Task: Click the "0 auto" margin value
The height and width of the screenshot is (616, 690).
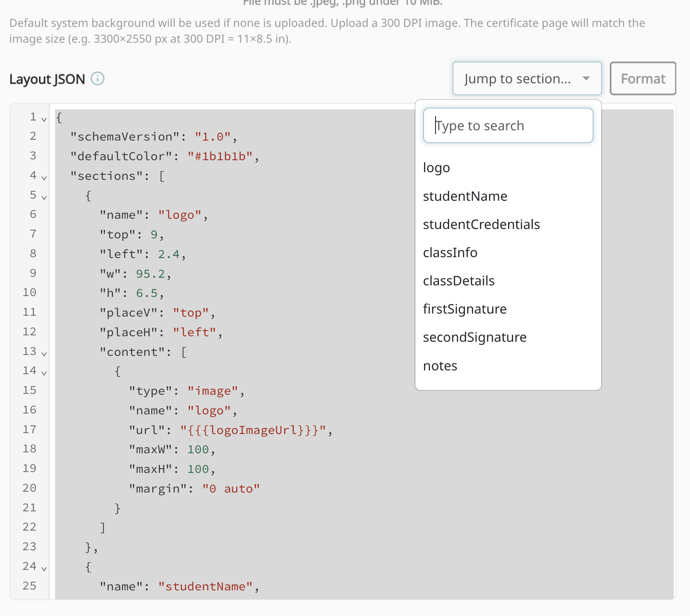Action: coord(231,489)
